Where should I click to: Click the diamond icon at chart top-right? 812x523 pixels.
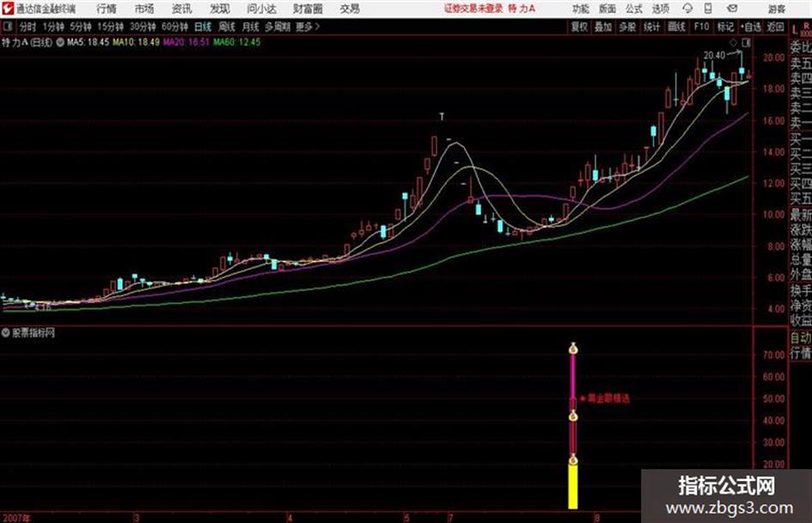coord(733,42)
